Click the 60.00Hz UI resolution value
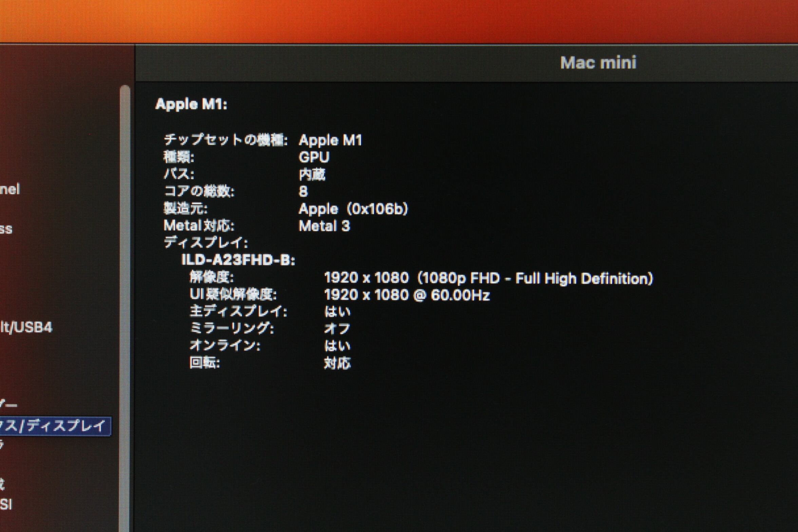 (x=407, y=295)
